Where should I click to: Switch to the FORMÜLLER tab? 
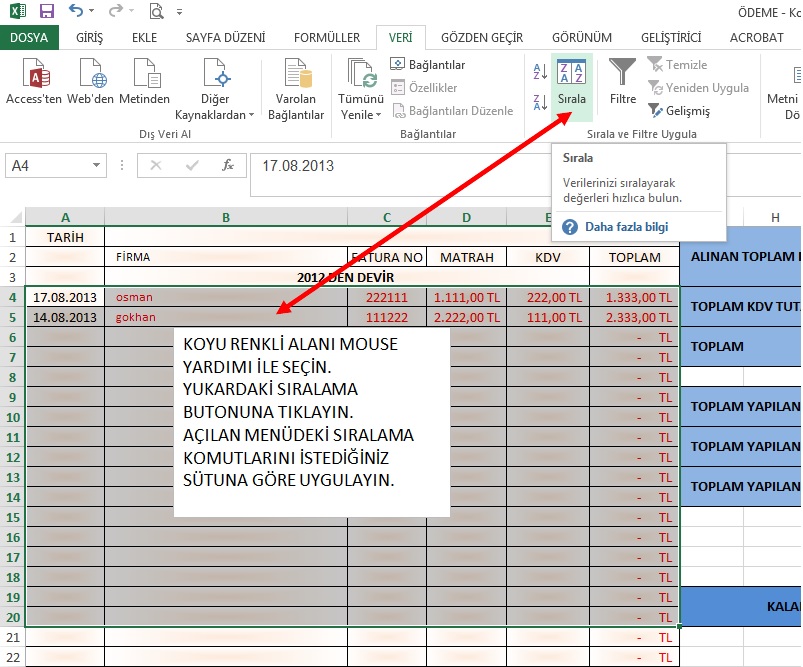coord(327,38)
